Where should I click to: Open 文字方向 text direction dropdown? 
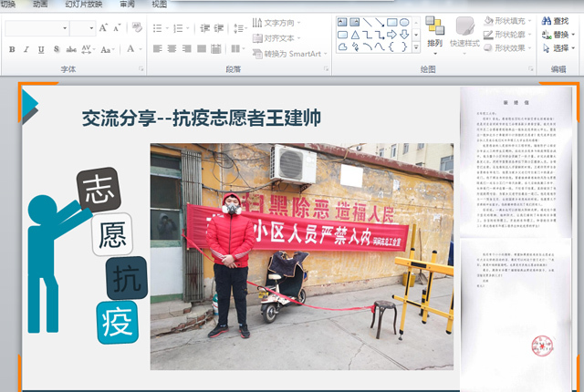click(276, 23)
